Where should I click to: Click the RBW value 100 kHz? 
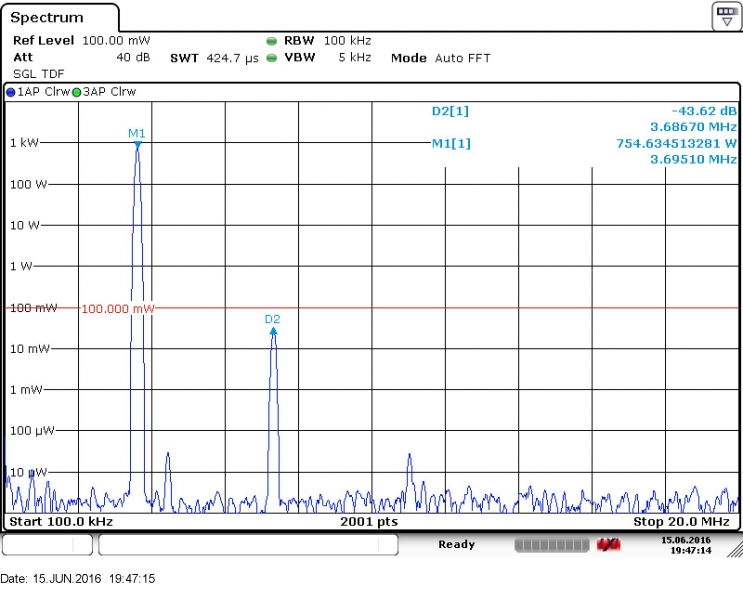pos(347,40)
